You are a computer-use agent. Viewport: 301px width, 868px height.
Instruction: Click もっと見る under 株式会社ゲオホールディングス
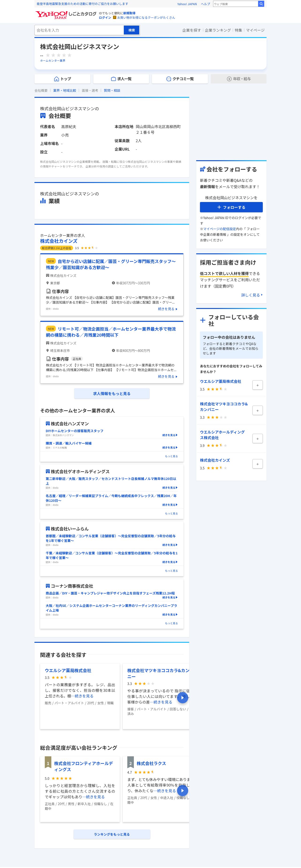click(171, 514)
